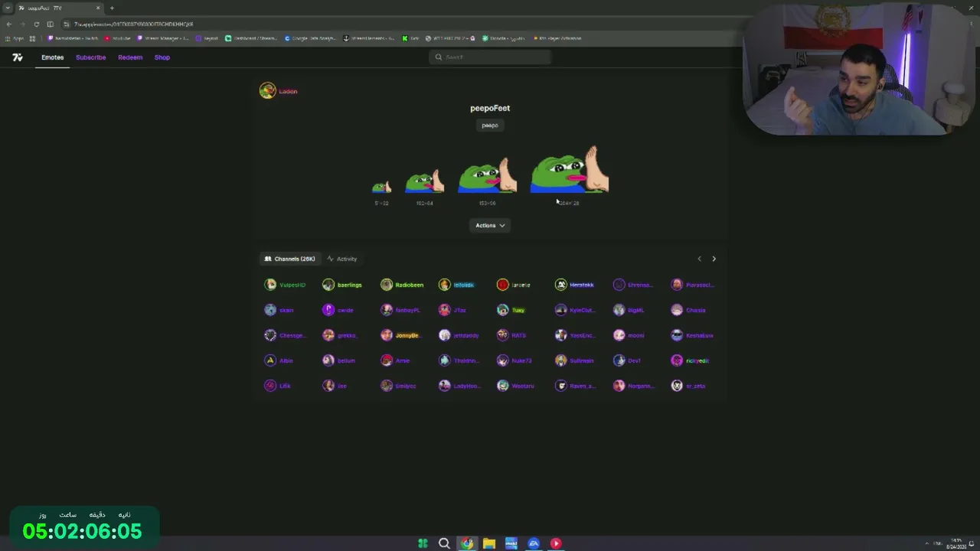Expand the Actions dropdown

(x=490, y=225)
